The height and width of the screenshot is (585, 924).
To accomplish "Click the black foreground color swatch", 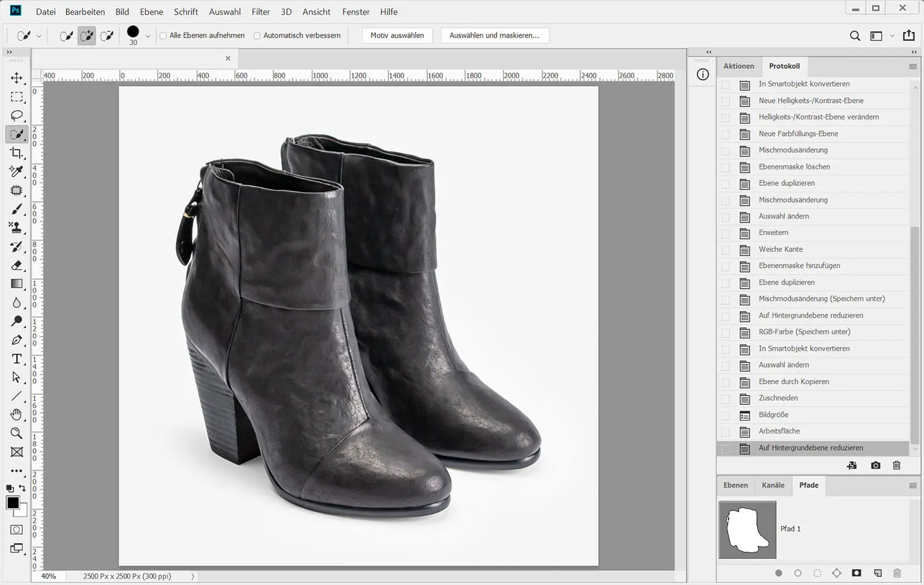I will tap(13, 503).
